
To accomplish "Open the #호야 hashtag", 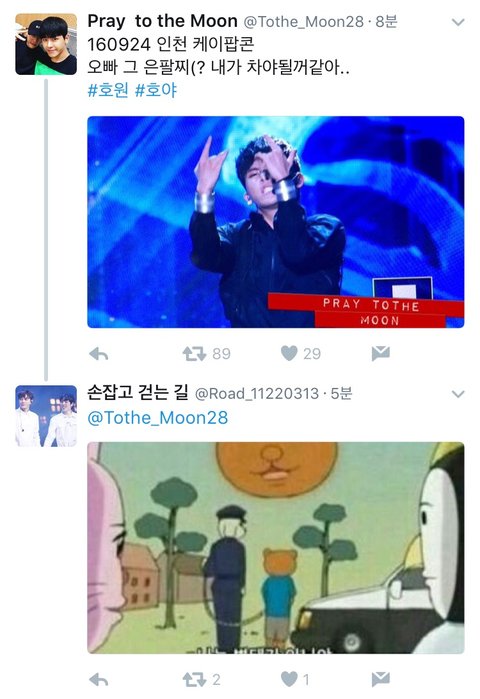I will (x=156, y=90).
